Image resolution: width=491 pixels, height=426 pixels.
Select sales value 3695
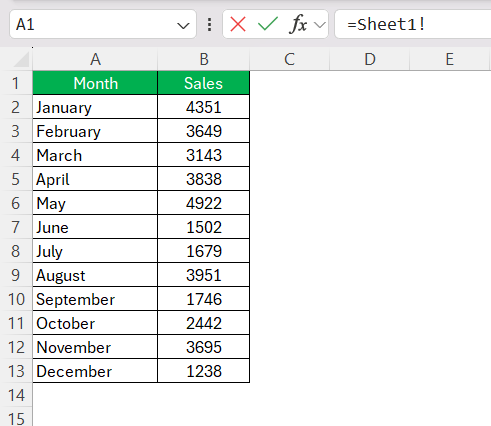tap(204, 347)
